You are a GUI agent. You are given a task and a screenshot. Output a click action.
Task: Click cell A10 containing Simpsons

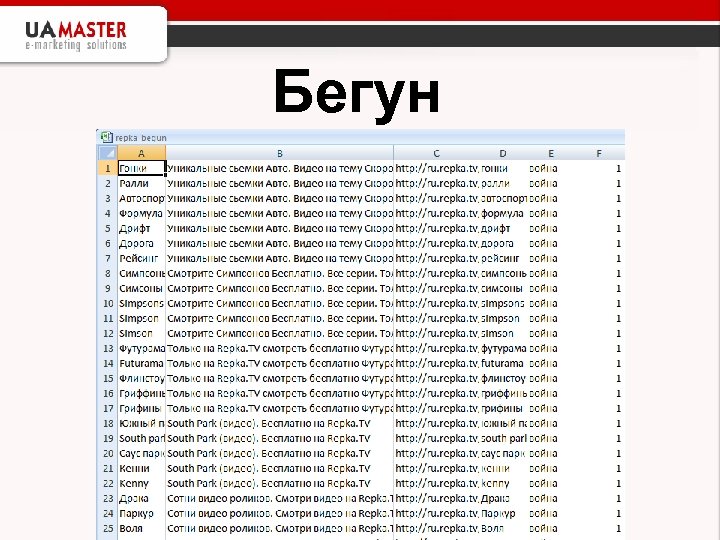click(x=141, y=304)
